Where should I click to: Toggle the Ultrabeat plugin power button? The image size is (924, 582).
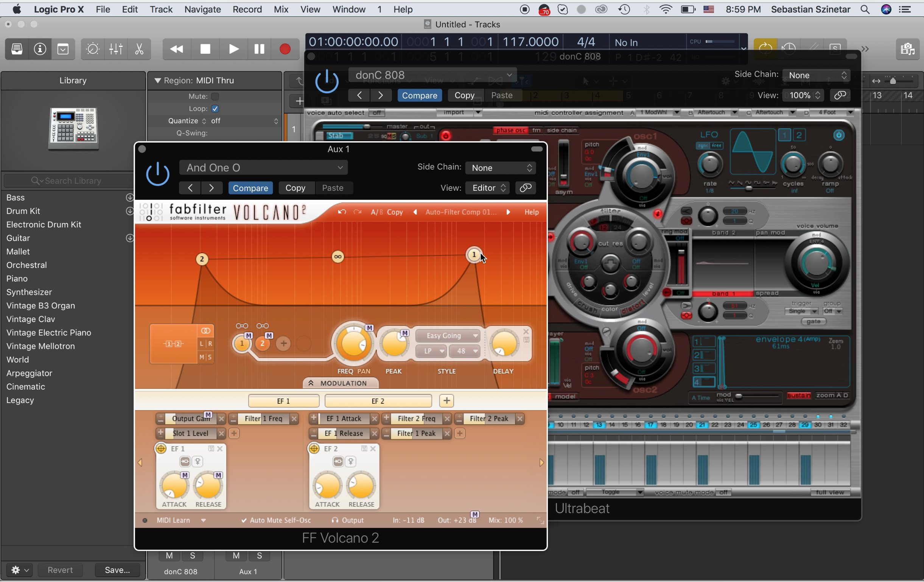(327, 81)
